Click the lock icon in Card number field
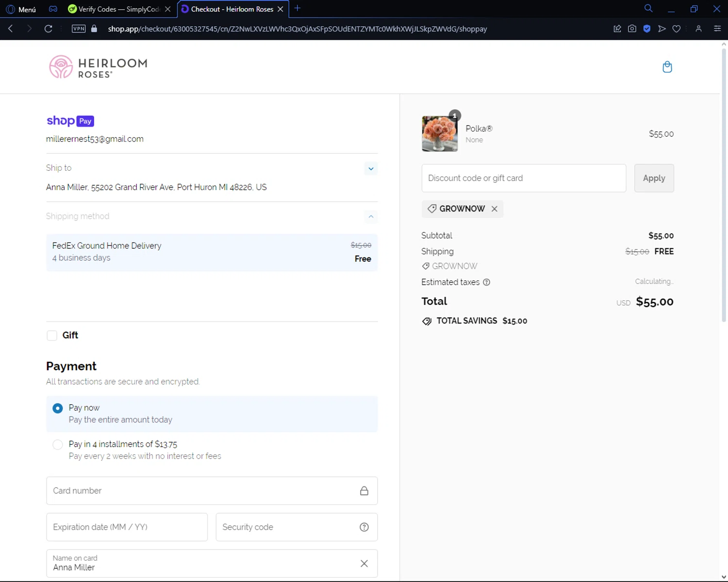 pos(364,491)
